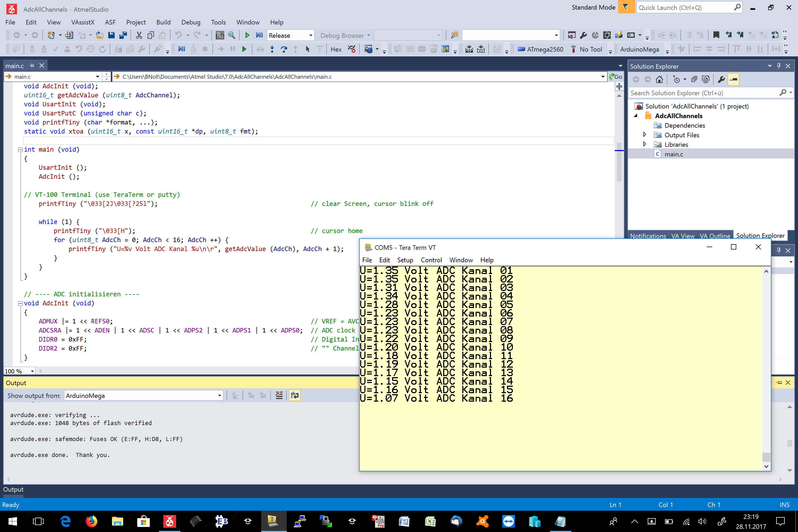Click the Continue green play icon
The image size is (798, 532).
point(244,49)
